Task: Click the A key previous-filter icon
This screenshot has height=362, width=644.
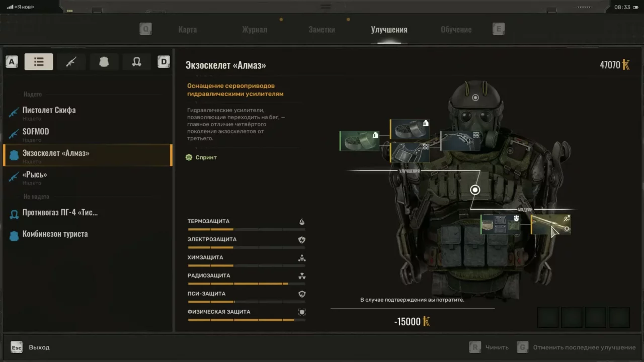Action: (12, 62)
